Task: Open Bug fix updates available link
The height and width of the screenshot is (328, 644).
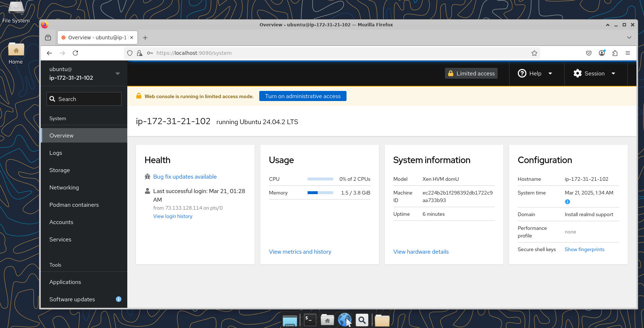Action: [185, 177]
